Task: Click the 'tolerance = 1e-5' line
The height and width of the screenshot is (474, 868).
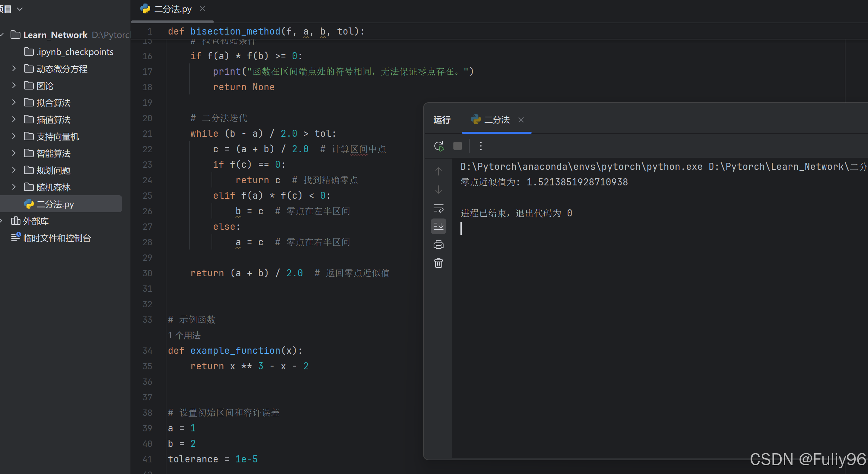Action: click(x=213, y=459)
